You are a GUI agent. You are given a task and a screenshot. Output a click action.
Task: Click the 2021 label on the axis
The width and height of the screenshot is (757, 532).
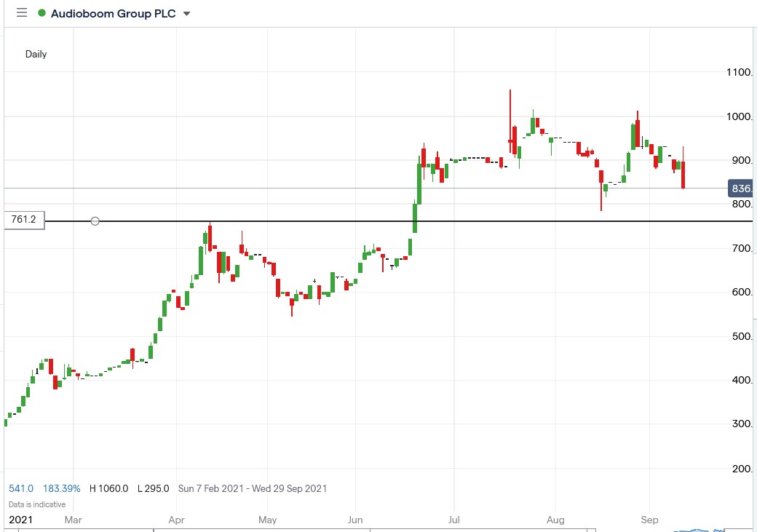pyautogui.click(x=23, y=520)
